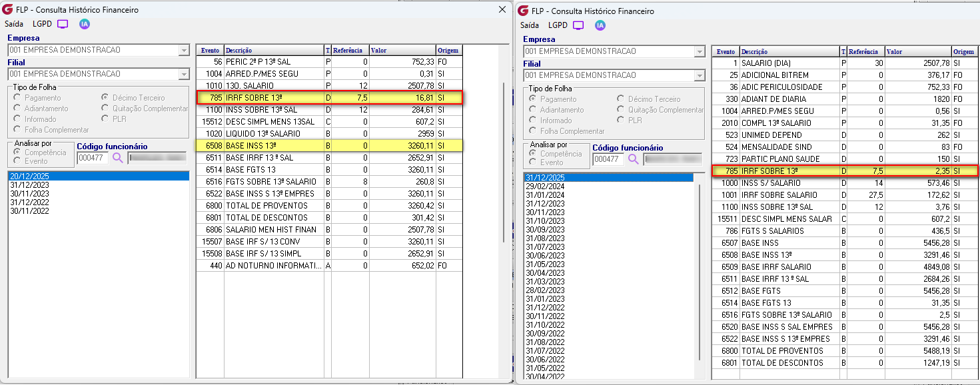Select SALARIO (DIA) row in right table
Viewport: 980px width, 385px height.
tap(844, 63)
